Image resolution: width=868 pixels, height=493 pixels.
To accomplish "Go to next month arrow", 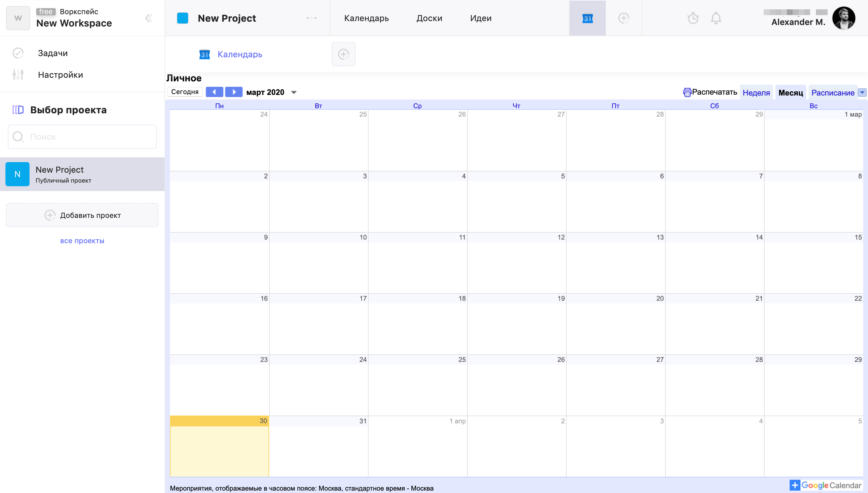I will pos(234,92).
